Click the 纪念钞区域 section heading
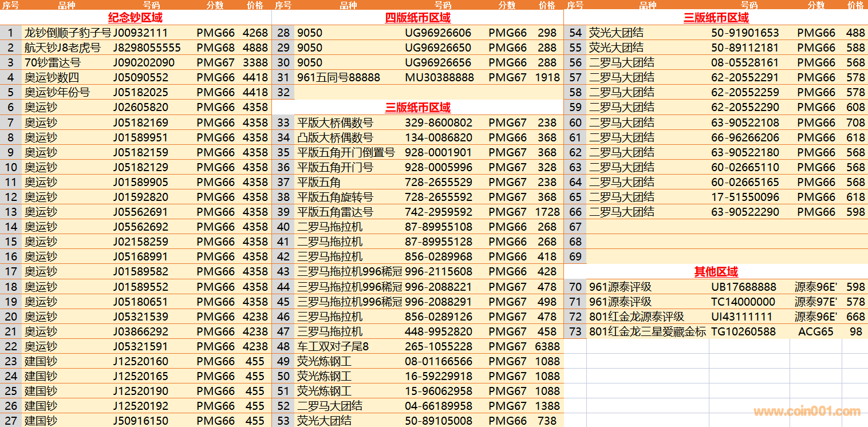This screenshot has height=427, width=868. pyautogui.click(x=135, y=18)
